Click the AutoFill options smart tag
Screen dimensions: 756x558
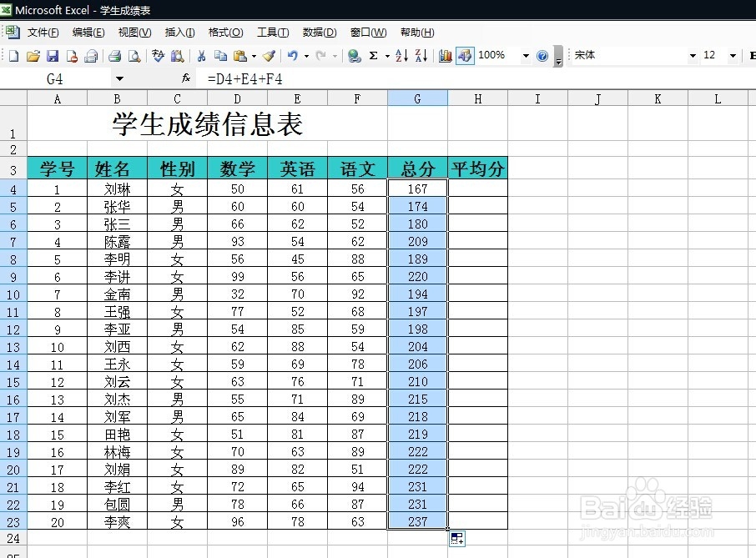click(456, 538)
